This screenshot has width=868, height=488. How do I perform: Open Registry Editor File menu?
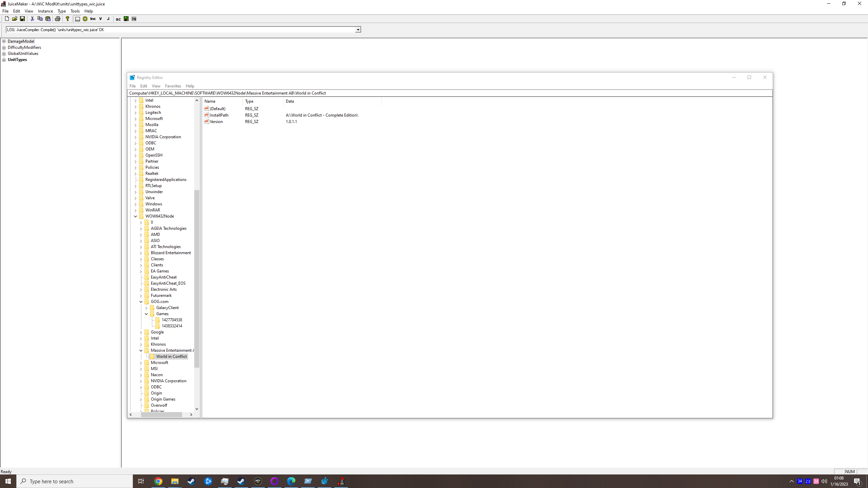[133, 86]
